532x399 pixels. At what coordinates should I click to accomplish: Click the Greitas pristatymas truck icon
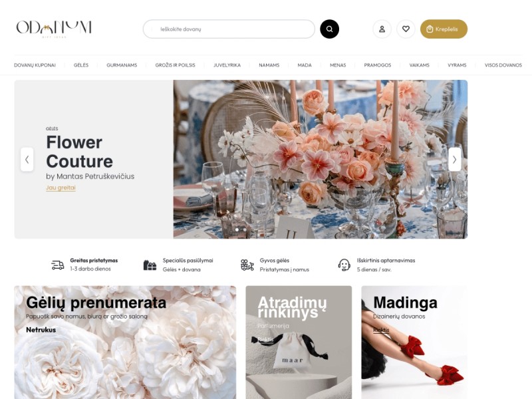click(x=58, y=265)
